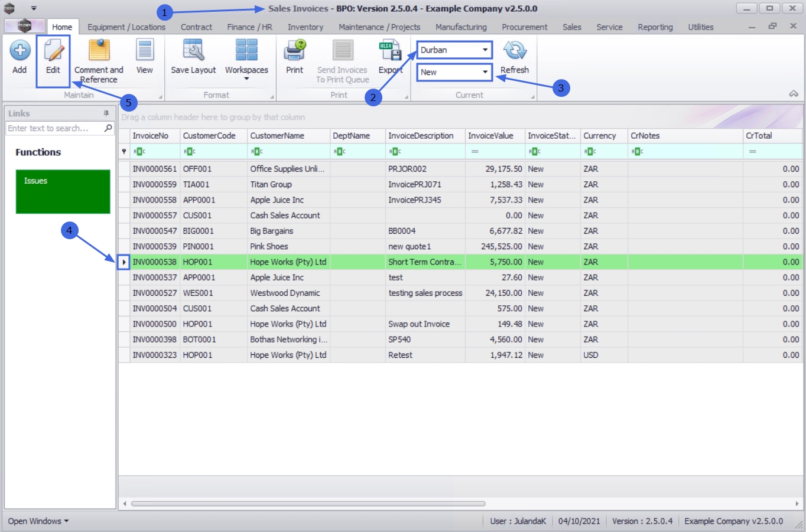Image resolution: width=806 pixels, height=532 pixels.
Task: Click the green Issues tile
Action: (x=63, y=191)
